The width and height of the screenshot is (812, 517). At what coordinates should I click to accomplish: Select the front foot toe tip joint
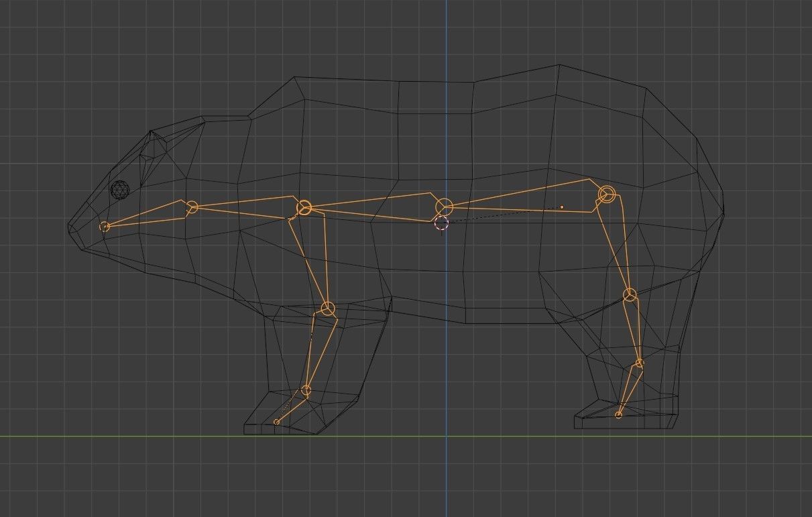pyautogui.click(x=276, y=422)
